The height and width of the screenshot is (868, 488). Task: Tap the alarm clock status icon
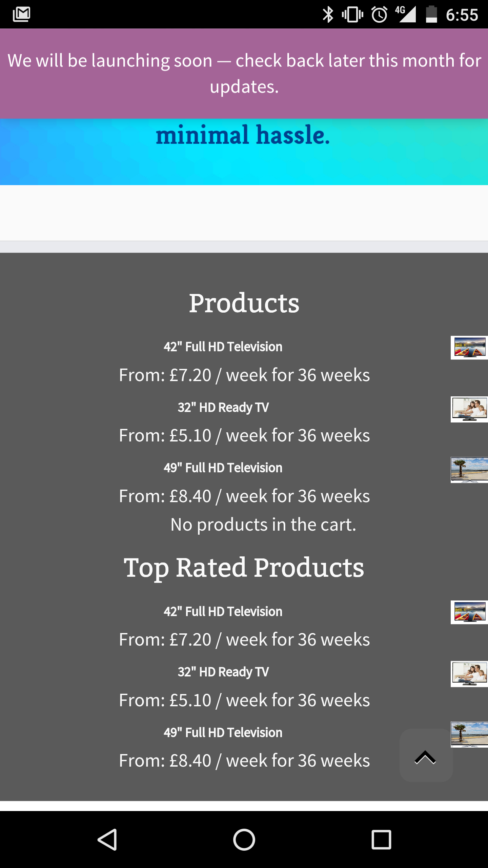click(379, 15)
